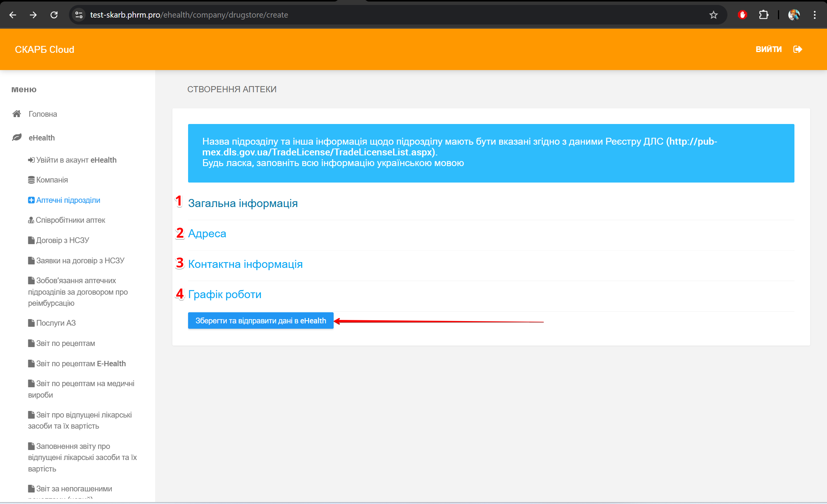Screen dimensions: 827x504
Task: Click the ВИЙТИ logout link
Action: pos(768,49)
